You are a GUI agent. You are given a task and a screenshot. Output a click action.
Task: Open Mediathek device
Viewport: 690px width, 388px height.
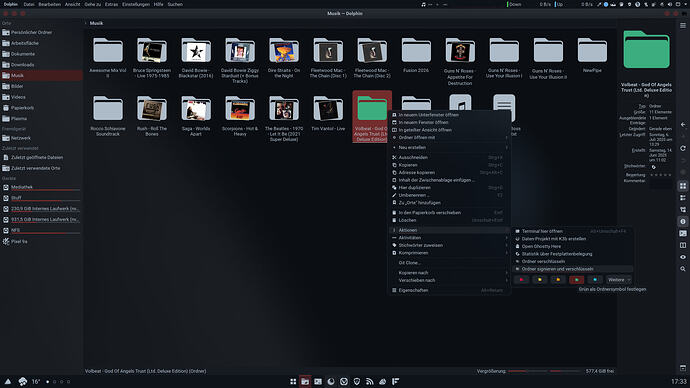[x=41, y=187]
